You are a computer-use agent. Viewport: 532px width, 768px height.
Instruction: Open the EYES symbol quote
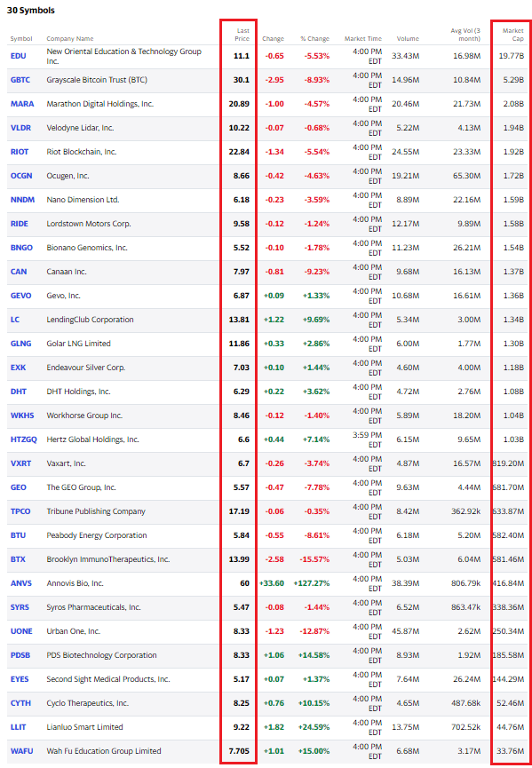pos(20,680)
